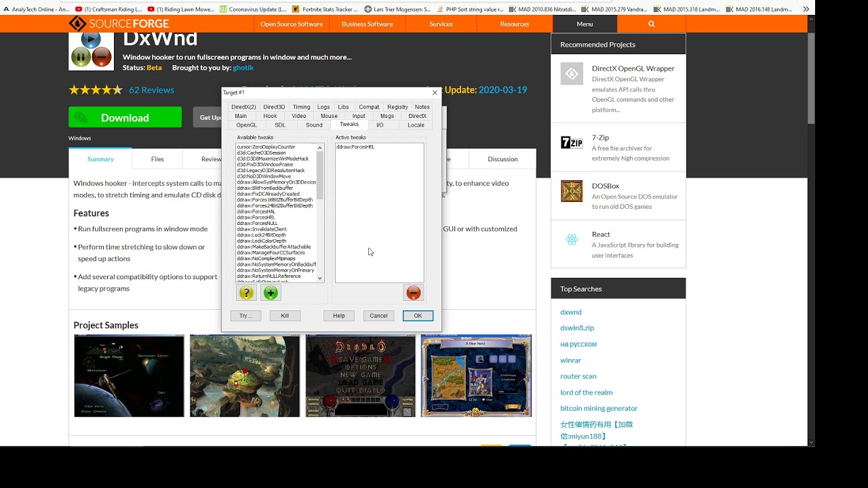The image size is (868, 488).
Task: Select the Tweaks tab
Action: click(x=349, y=125)
